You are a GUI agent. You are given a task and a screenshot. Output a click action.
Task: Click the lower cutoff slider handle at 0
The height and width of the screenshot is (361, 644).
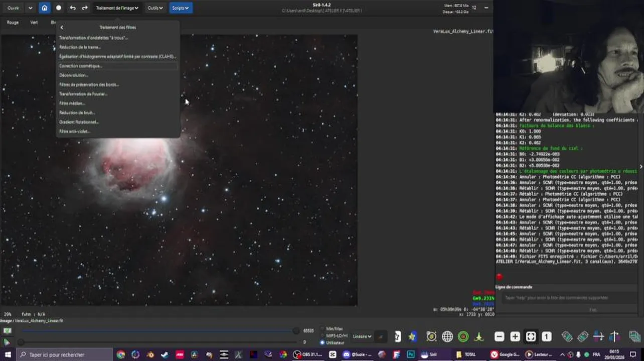(x=21, y=342)
